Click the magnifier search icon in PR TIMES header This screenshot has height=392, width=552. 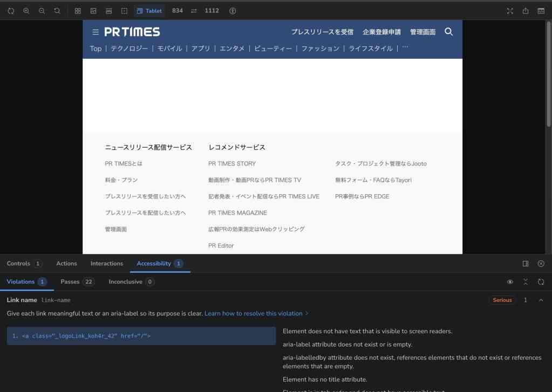click(448, 32)
